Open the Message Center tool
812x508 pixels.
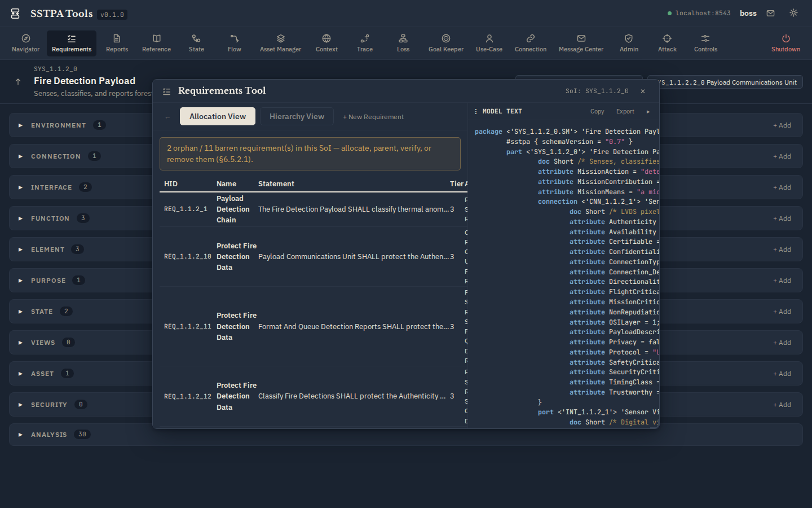click(x=581, y=43)
